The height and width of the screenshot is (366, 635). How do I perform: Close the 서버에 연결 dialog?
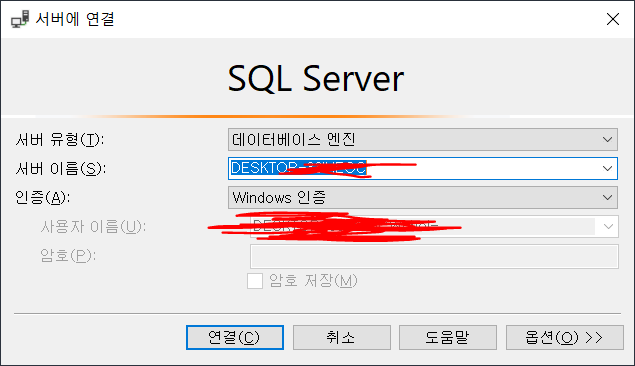[613, 19]
